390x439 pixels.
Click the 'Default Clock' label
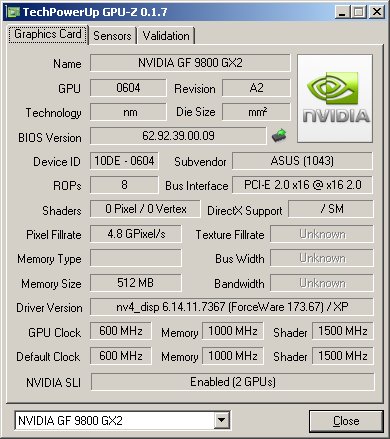point(48,357)
